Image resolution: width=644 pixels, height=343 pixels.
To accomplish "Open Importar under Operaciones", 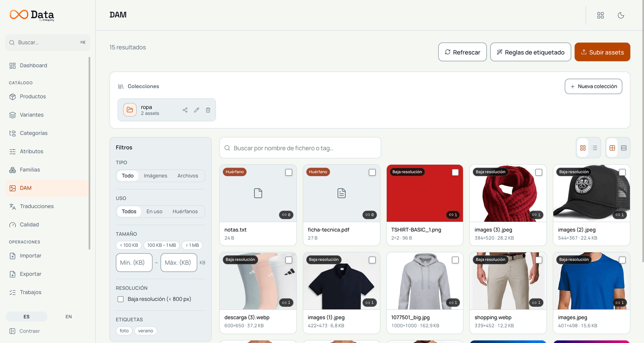I will (47, 256).
